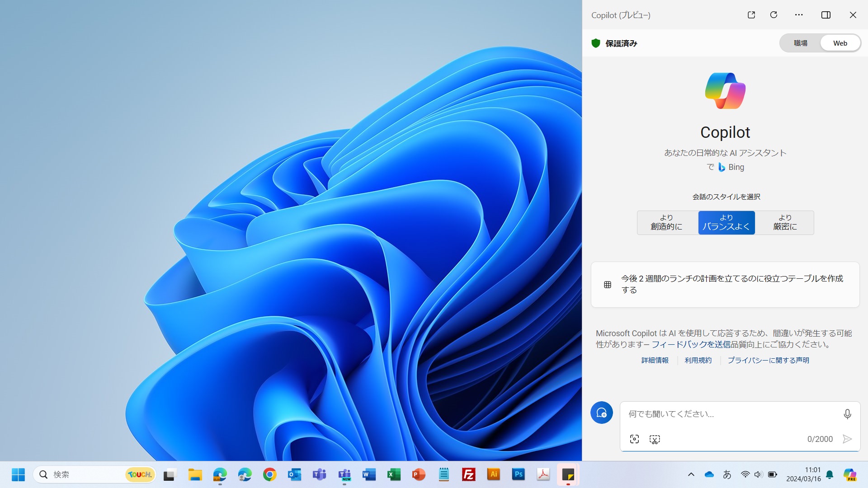Click the send message arrow
The image size is (868, 488).
pos(848,439)
